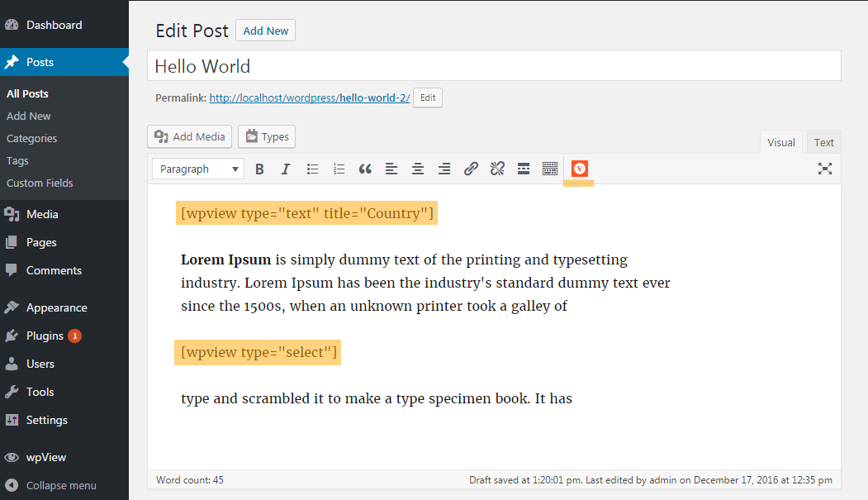Open the Comments menu
The image size is (868, 500).
(64, 270)
